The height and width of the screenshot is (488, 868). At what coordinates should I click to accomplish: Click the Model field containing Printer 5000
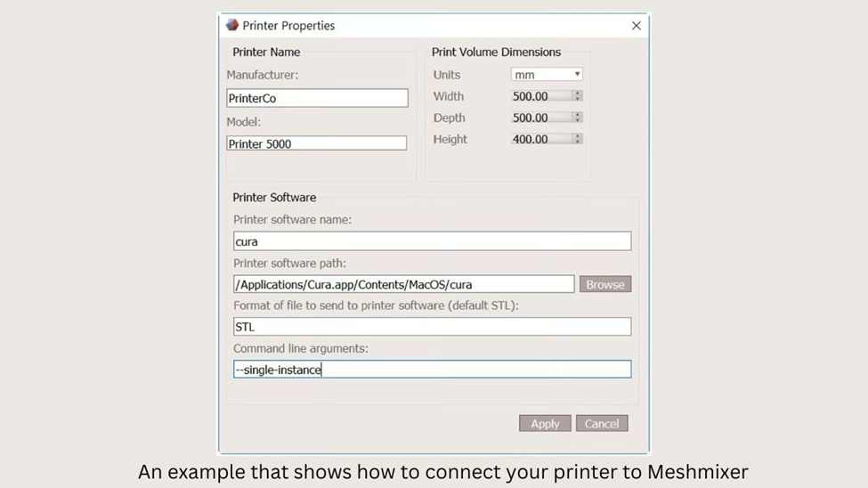(x=317, y=143)
